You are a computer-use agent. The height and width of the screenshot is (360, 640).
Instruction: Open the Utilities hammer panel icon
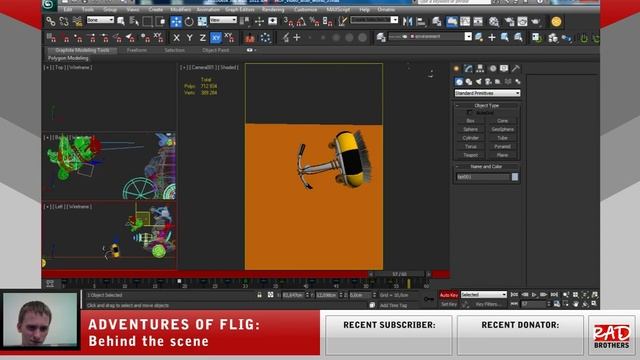click(x=516, y=69)
